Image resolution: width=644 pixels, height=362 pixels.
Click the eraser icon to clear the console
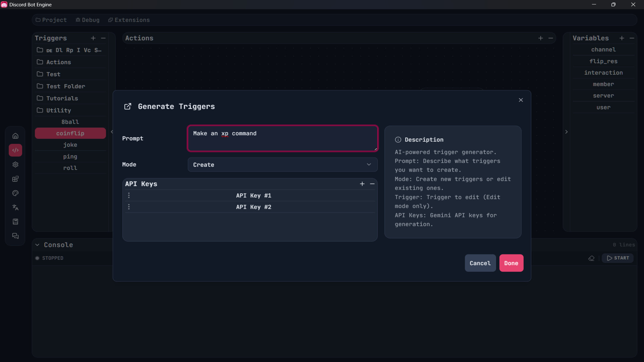[591, 258]
